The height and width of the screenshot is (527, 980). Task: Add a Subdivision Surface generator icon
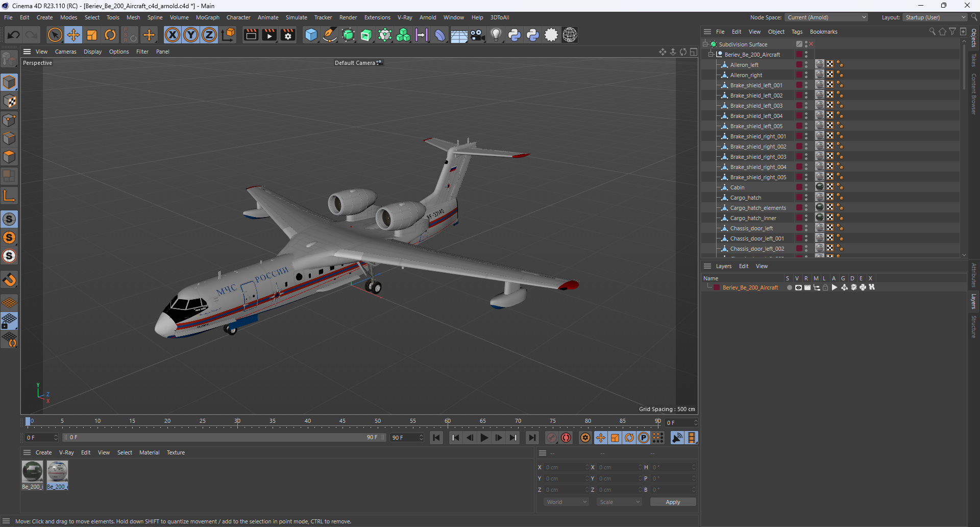(x=348, y=35)
